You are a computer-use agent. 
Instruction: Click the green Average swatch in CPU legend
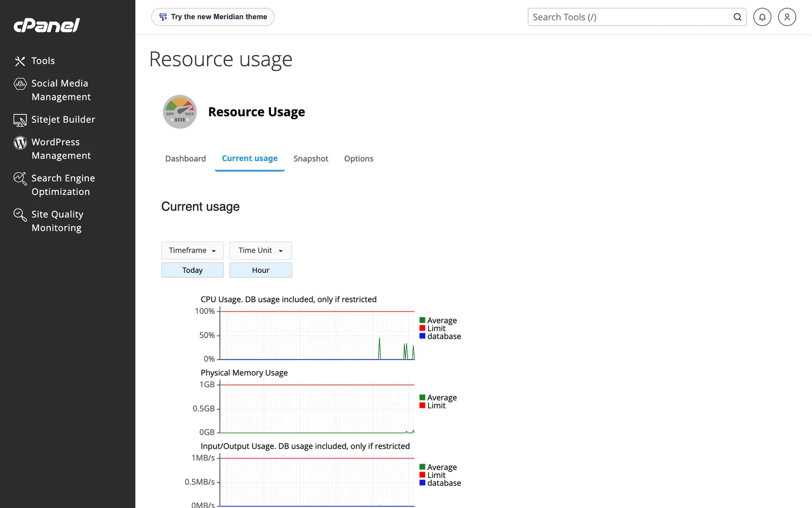422,320
